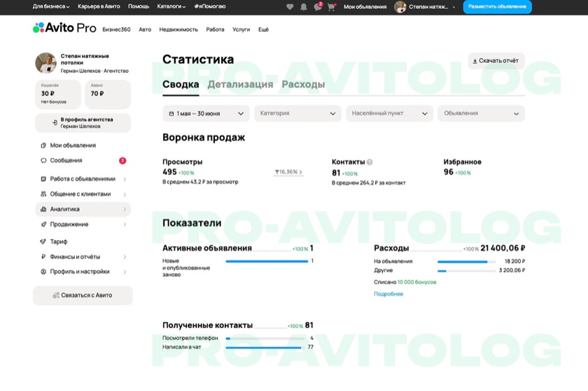
Task: Open the Категория dropdown
Action: tap(297, 113)
